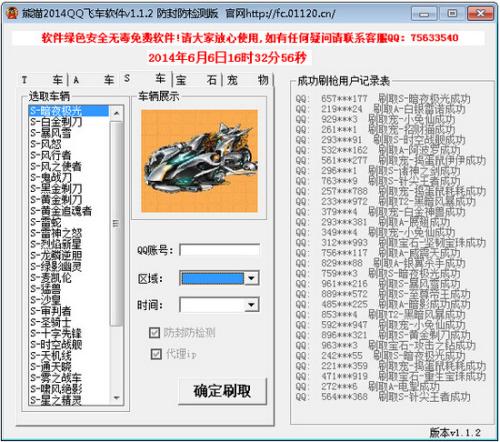Click the log row for QQ 561***277
500x442 pixels.
pos(391,161)
